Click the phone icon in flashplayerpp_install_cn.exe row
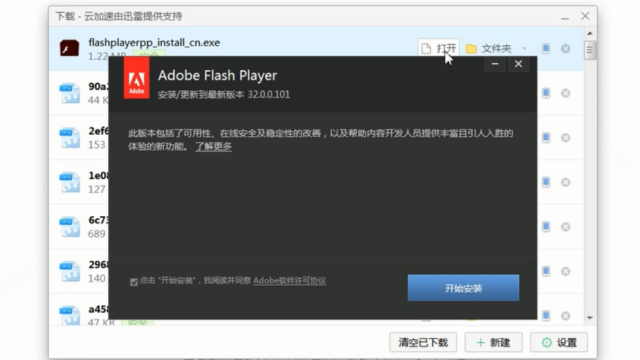Screen dimensions: 640x360 pyautogui.click(x=546, y=49)
